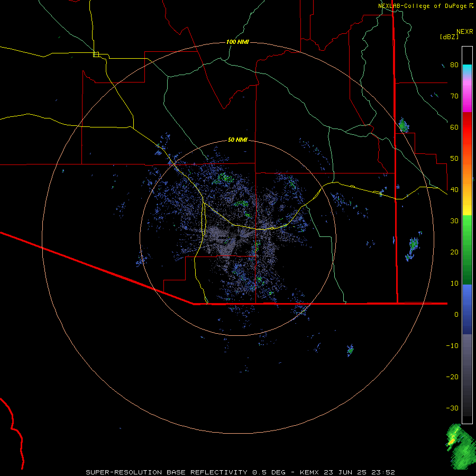The width and height of the screenshot is (476, 476).
Task: Click the 100 NMI range ring label
Action: [237, 42]
